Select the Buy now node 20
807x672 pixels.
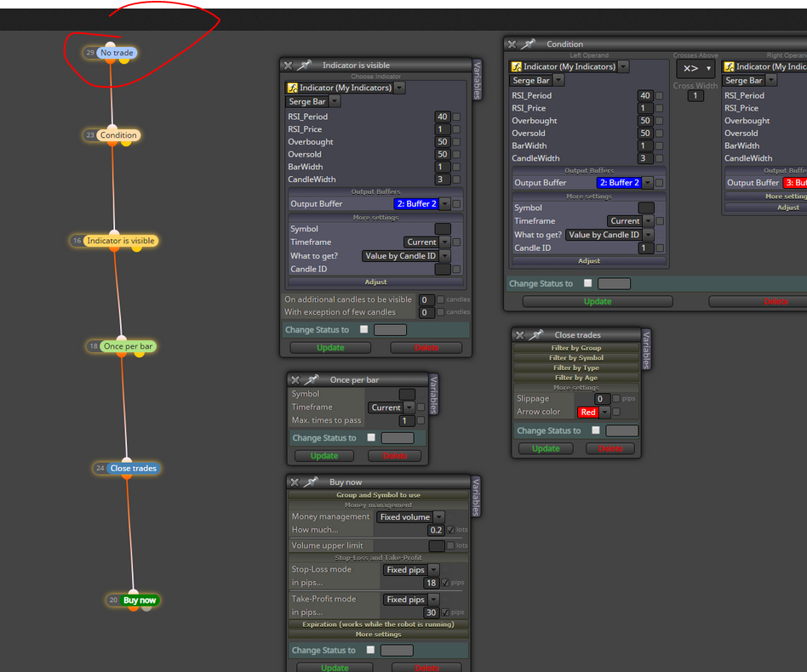[140, 600]
